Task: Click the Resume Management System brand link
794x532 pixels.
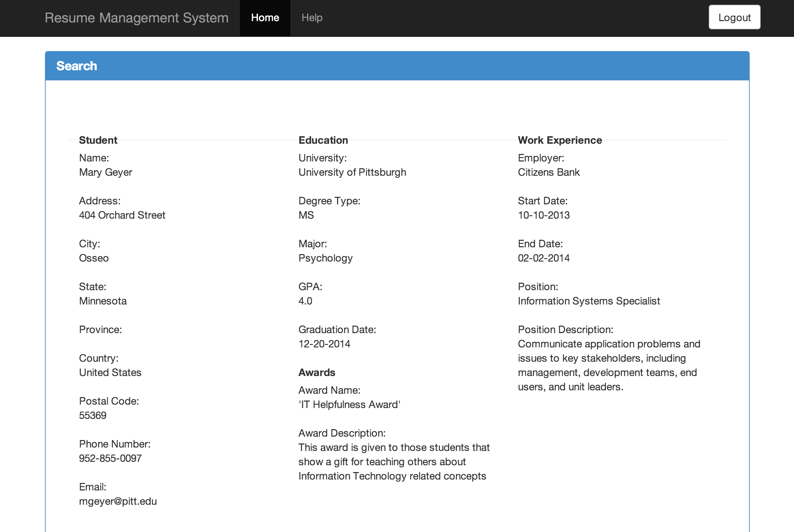Action: (137, 18)
